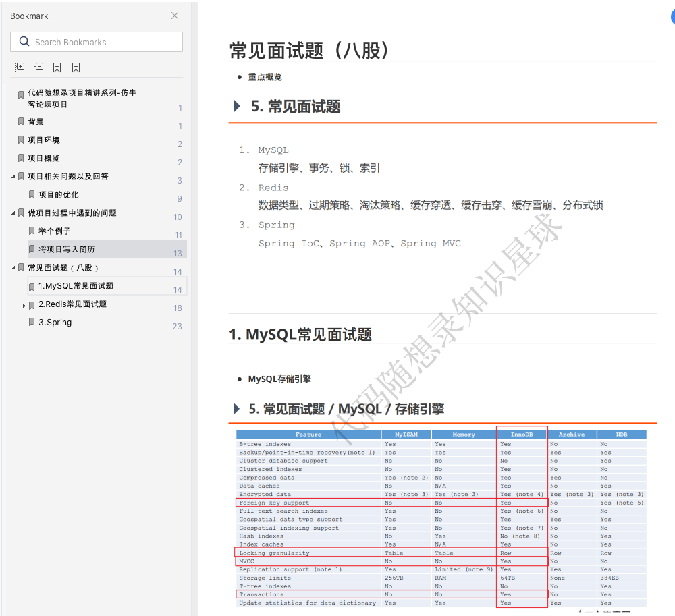This screenshot has height=616, width=675.
Task: Click the 'MyISAM' column header
Action: coord(406,435)
